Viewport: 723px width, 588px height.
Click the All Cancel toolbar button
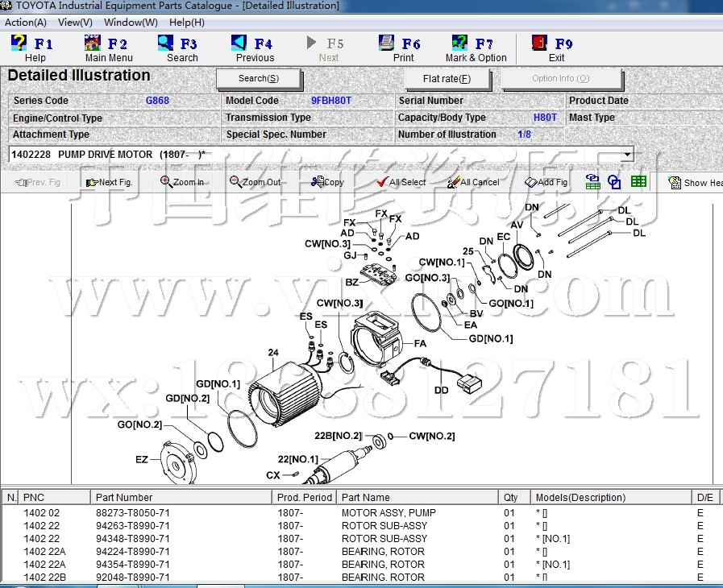[473, 182]
